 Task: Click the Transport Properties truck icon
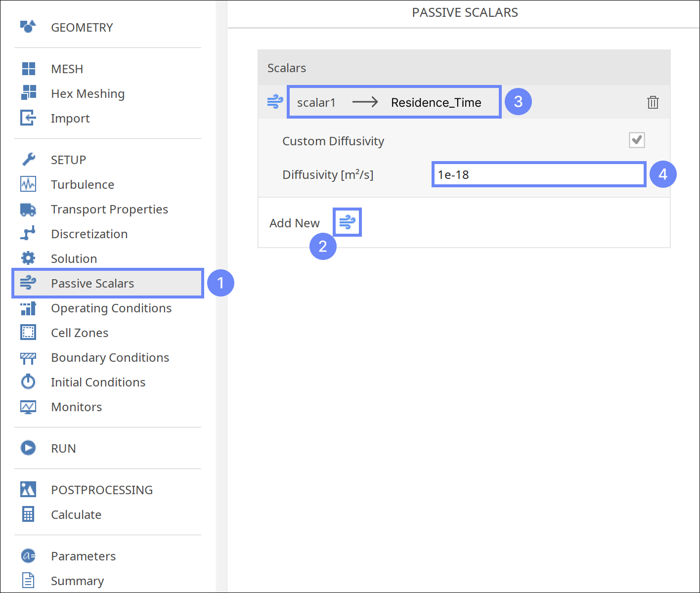28,210
